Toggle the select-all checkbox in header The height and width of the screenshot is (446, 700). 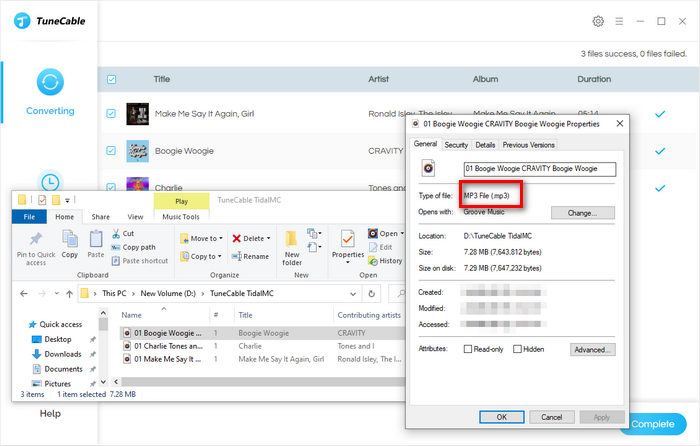click(111, 79)
